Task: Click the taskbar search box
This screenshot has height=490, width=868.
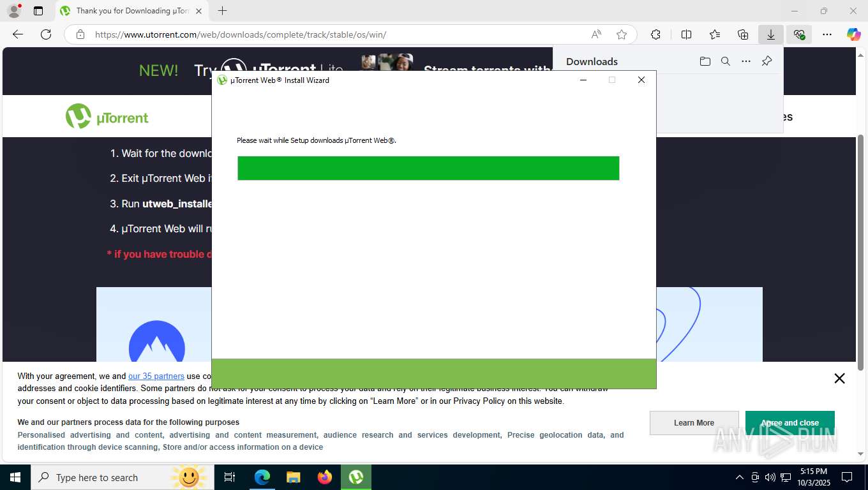Action: coord(123,477)
